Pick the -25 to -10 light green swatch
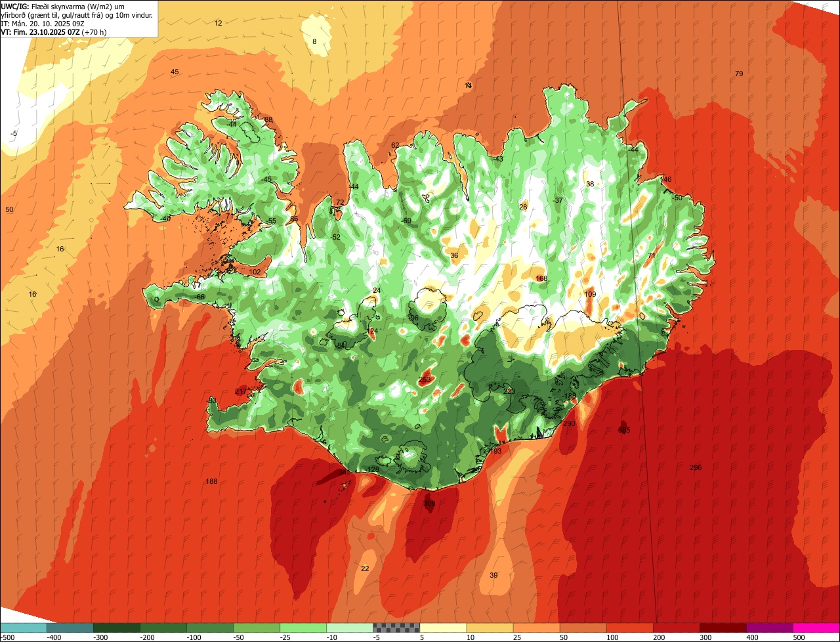 303,628
